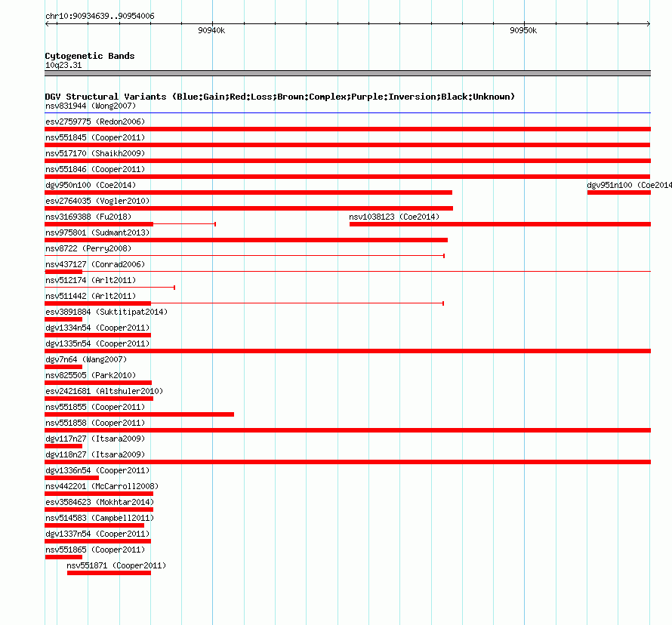
Task: Click the red bar under nsv1038123
Action: pos(500,224)
